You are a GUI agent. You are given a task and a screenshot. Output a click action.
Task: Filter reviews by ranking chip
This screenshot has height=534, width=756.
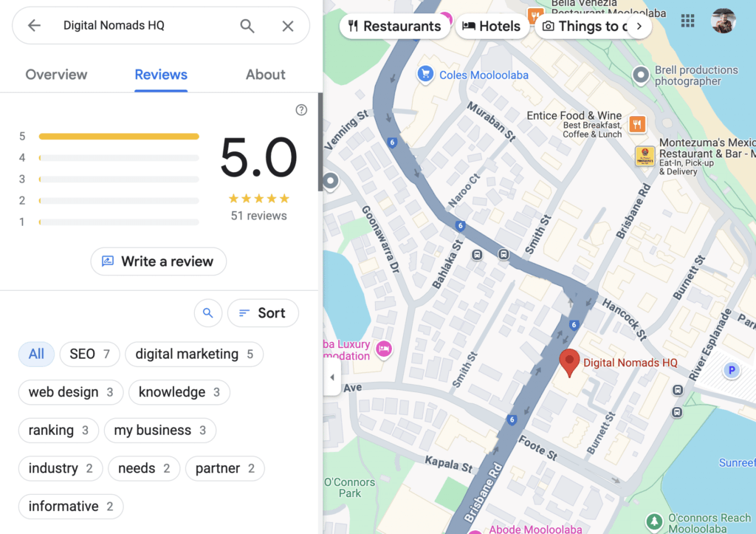(x=58, y=431)
